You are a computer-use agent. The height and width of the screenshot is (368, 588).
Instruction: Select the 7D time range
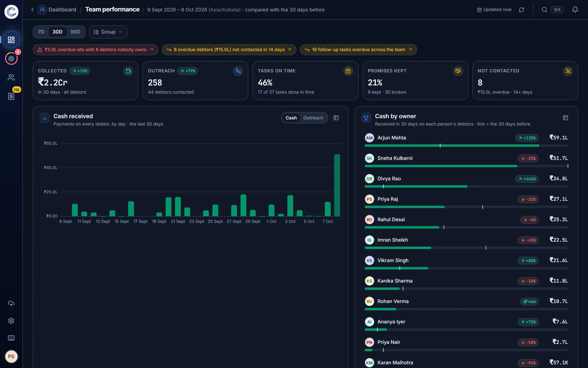41,32
